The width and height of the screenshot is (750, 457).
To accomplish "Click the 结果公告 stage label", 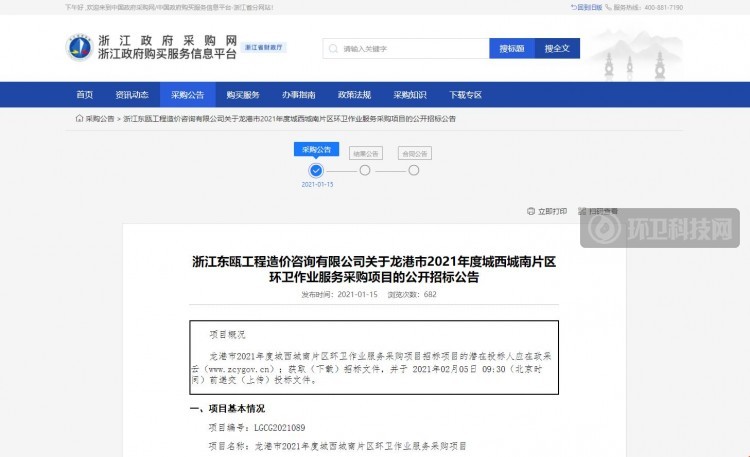I will [x=366, y=153].
